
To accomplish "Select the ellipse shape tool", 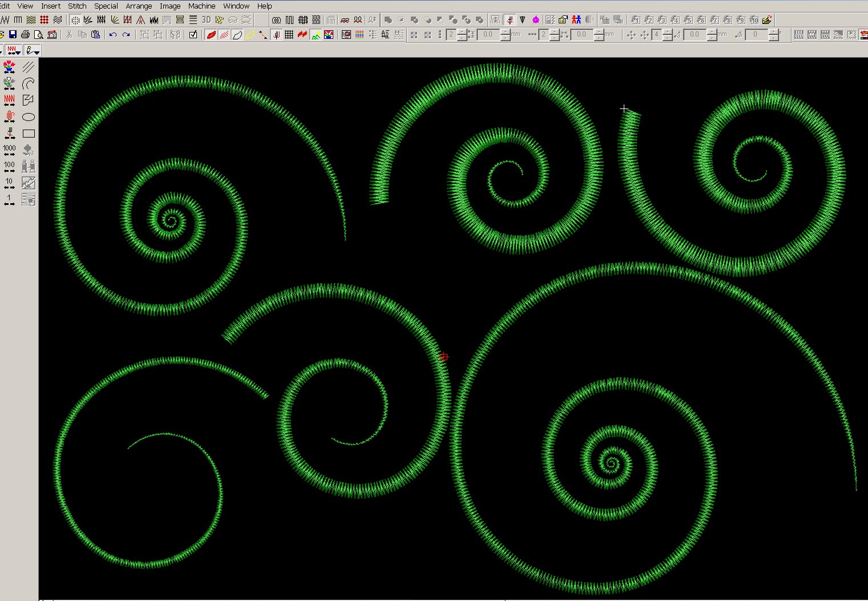I will 29,117.
